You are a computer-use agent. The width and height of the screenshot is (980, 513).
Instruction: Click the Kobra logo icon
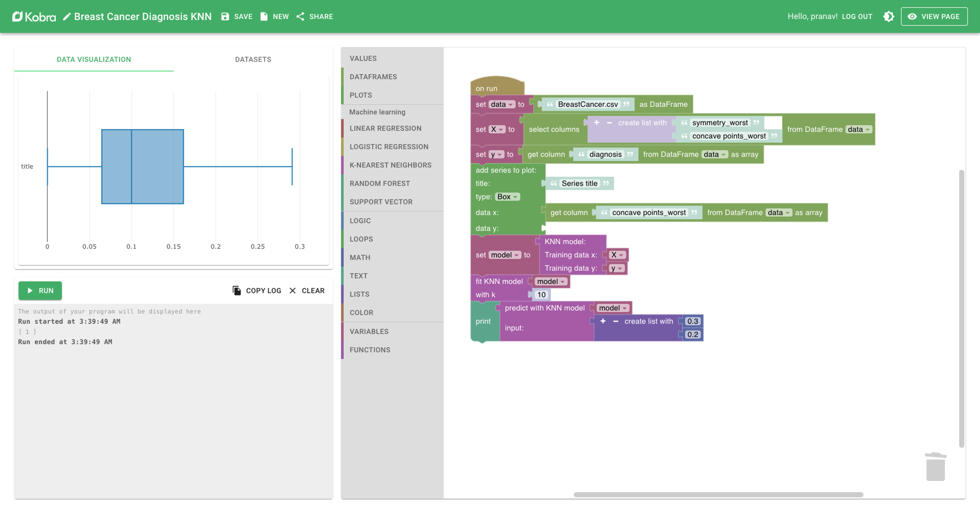point(18,16)
